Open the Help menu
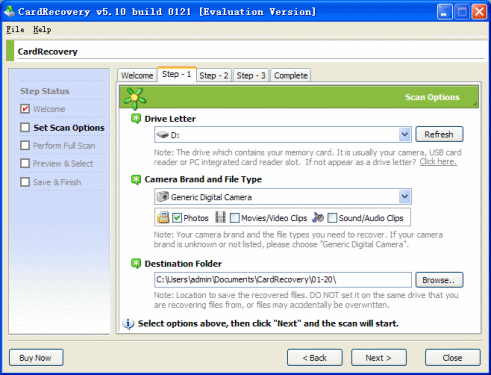Image resolution: width=491 pixels, height=375 pixels. [42, 30]
